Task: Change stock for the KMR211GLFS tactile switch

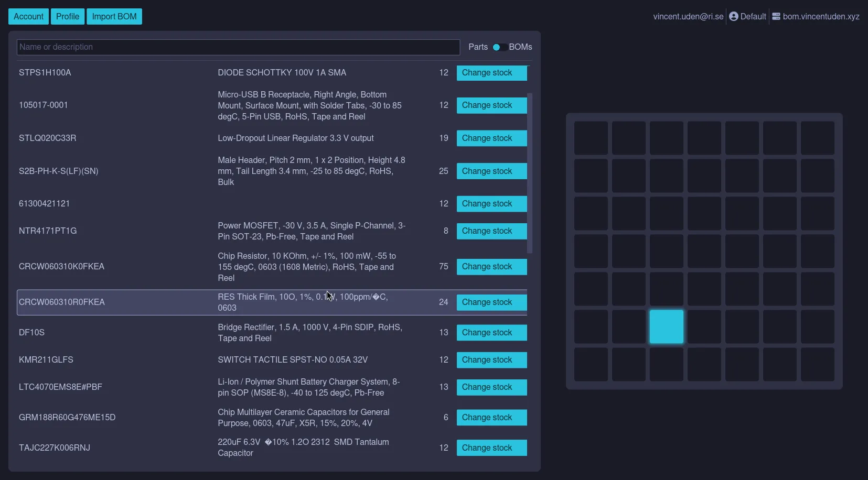Action: coord(491,360)
